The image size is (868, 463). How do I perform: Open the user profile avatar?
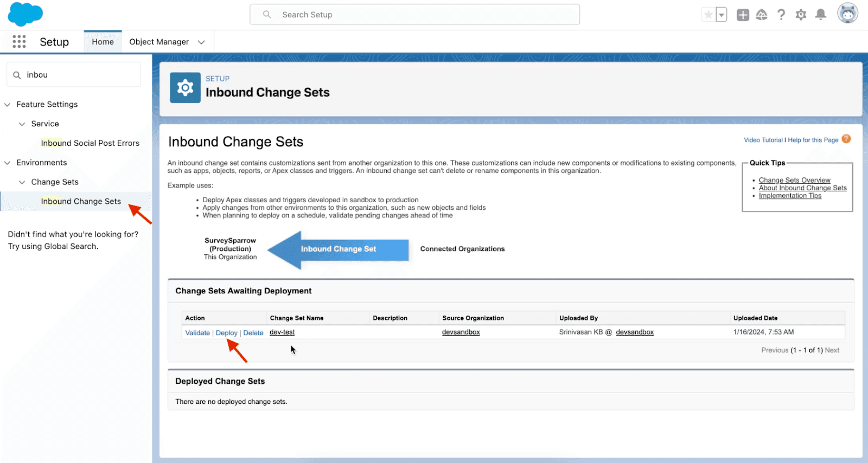coord(847,14)
